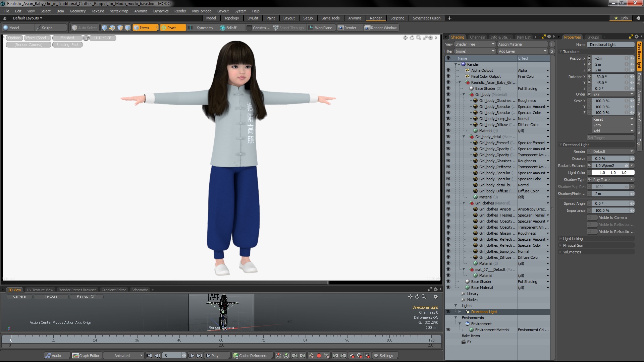Click red record keyframe button
The width and height of the screenshot is (644, 362).
pyautogui.click(x=319, y=356)
